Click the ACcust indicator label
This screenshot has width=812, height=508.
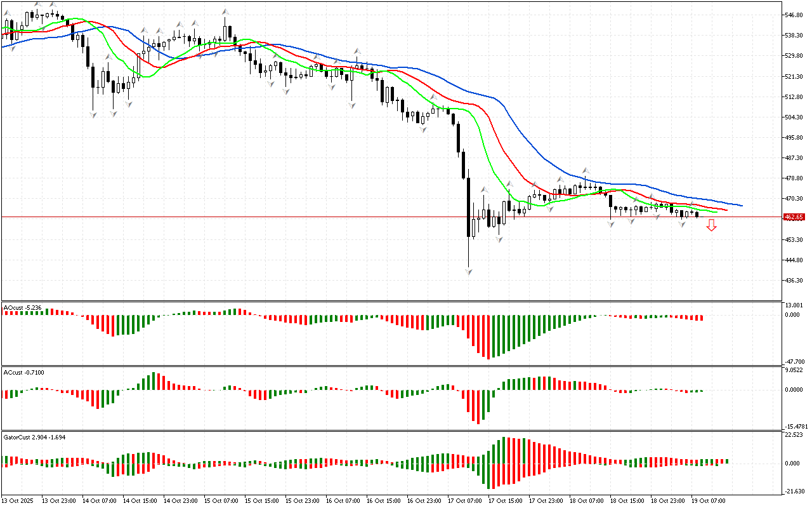[x=23, y=371]
